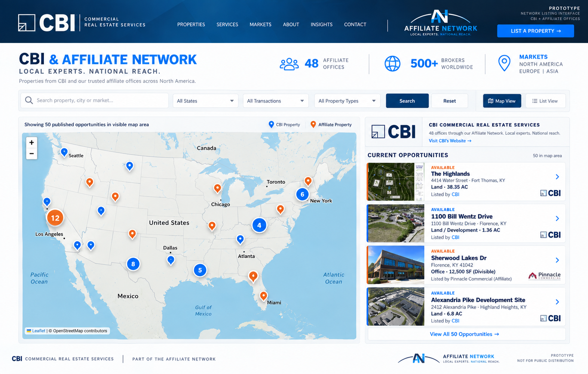This screenshot has height=374, width=588.
Task: Go to the About page
Action: point(291,25)
